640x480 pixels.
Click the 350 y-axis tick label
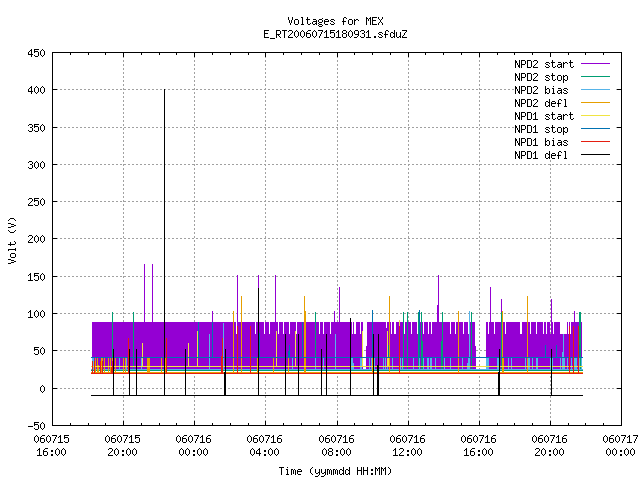pyautogui.click(x=36, y=128)
